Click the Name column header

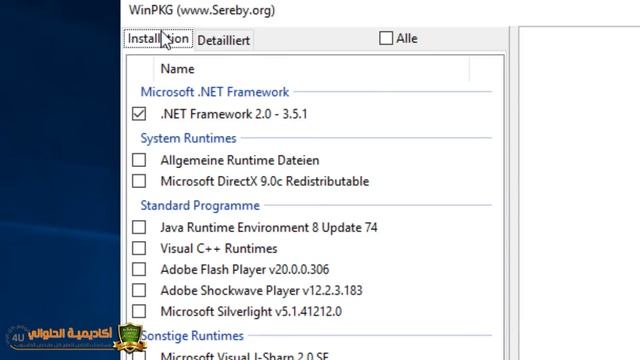[311, 69]
